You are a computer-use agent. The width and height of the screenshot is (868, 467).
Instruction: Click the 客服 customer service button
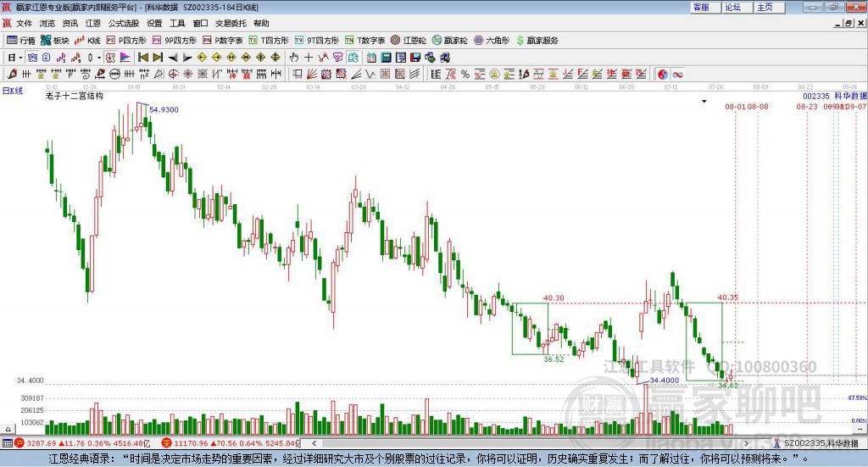click(705, 7)
